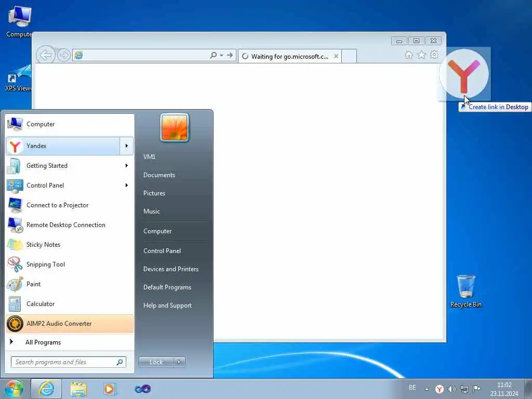Open address bar autocomplete dropdown arrow

coord(221,55)
